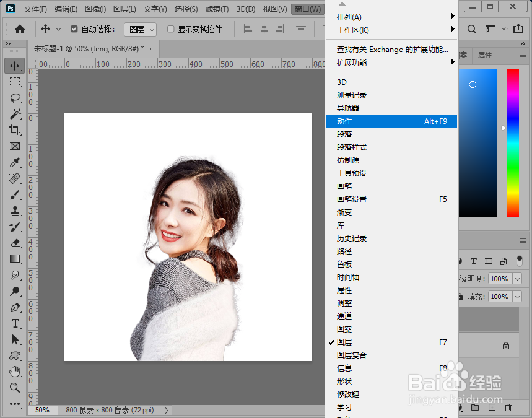Delete layer with the trash icon
Viewport: 532px width, 418px height.
pos(508,407)
